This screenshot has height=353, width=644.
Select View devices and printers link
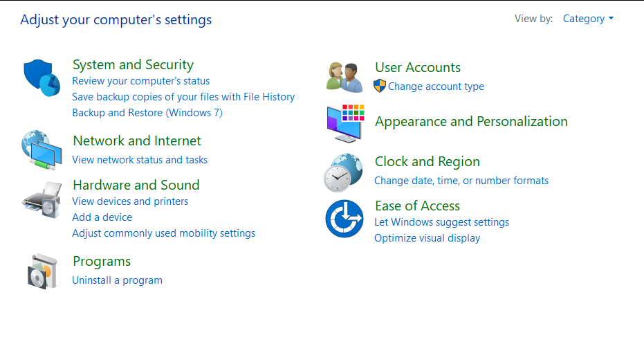click(130, 201)
